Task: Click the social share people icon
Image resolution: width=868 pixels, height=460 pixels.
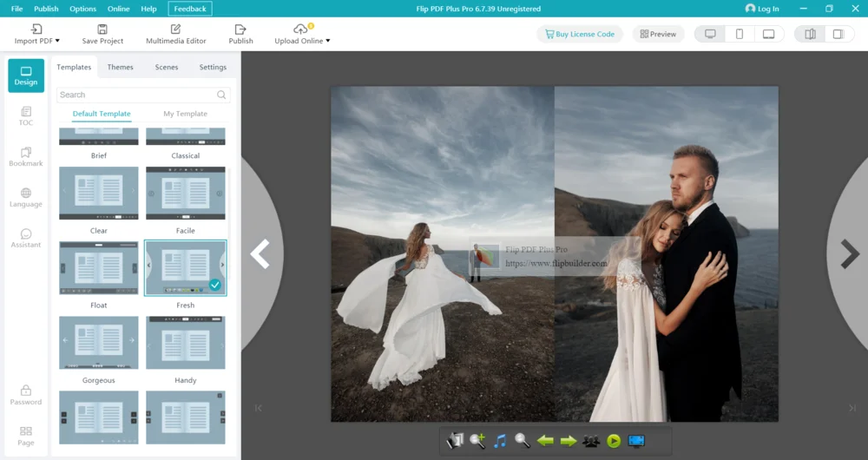Action: coord(591,441)
